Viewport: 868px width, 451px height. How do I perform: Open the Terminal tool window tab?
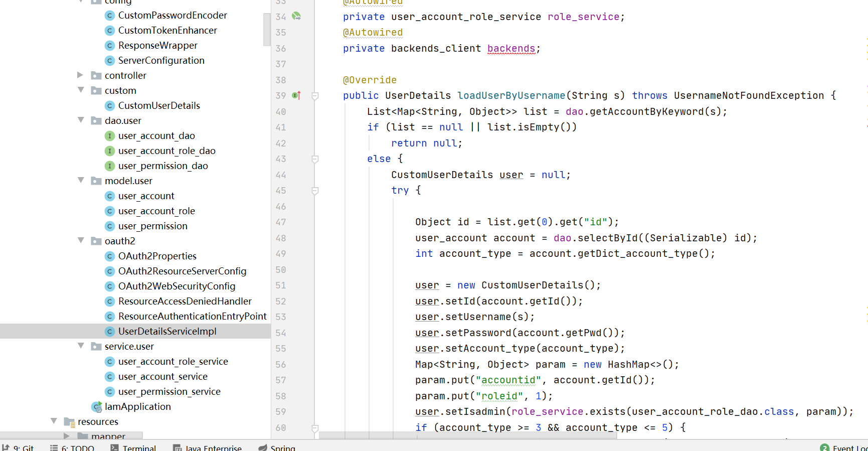click(133, 447)
